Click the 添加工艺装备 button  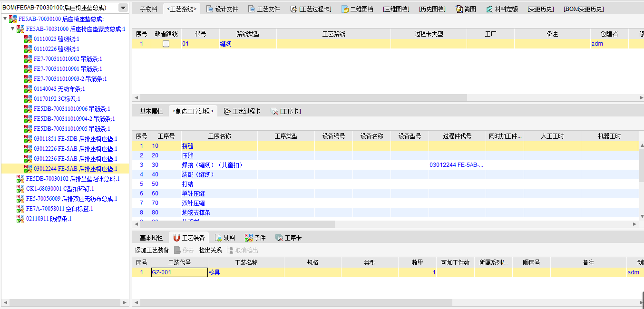pyautogui.click(x=150, y=250)
